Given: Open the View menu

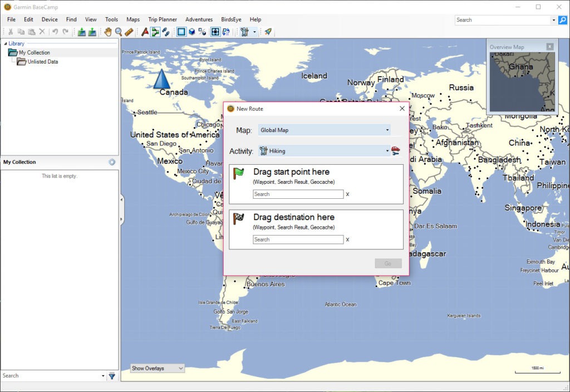Looking at the screenshot, I should pyautogui.click(x=91, y=19).
